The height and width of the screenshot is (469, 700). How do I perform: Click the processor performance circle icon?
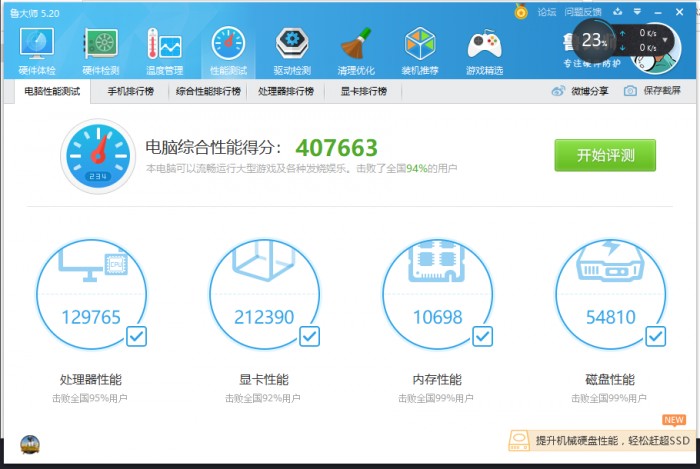[x=91, y=295]
